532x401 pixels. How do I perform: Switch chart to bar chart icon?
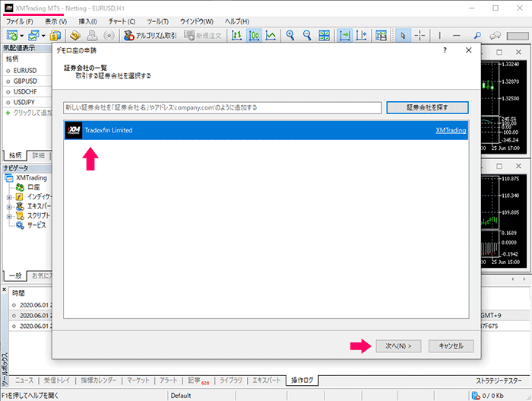(236, 35)
